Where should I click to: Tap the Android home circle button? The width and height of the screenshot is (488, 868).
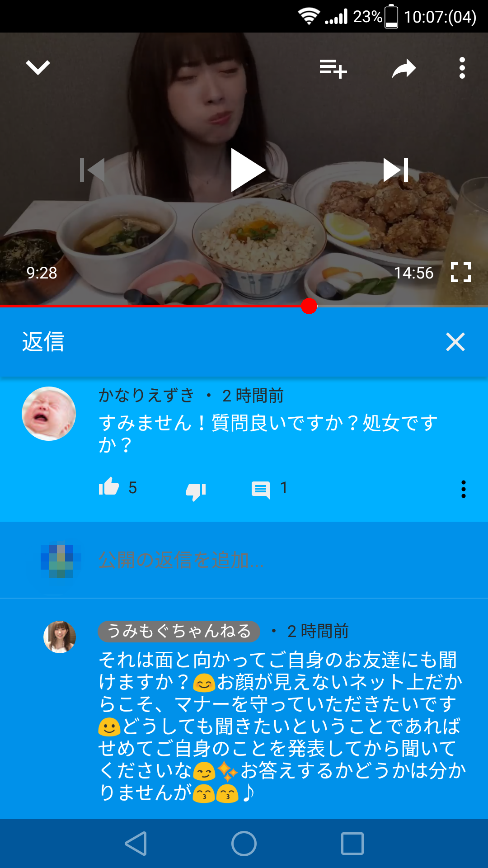(x=244, y=844)
